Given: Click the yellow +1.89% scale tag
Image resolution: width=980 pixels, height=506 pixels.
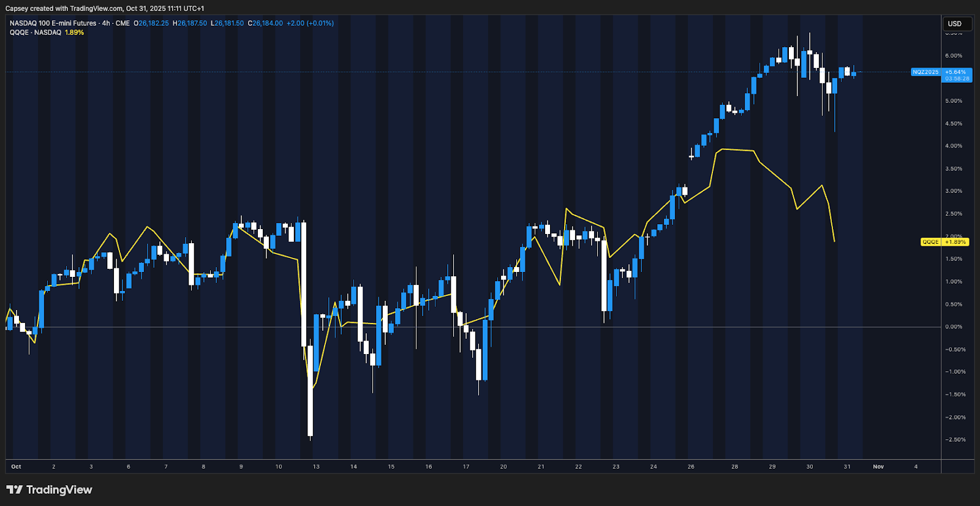Looking at the screenshot, I should [x=955, y=242].
